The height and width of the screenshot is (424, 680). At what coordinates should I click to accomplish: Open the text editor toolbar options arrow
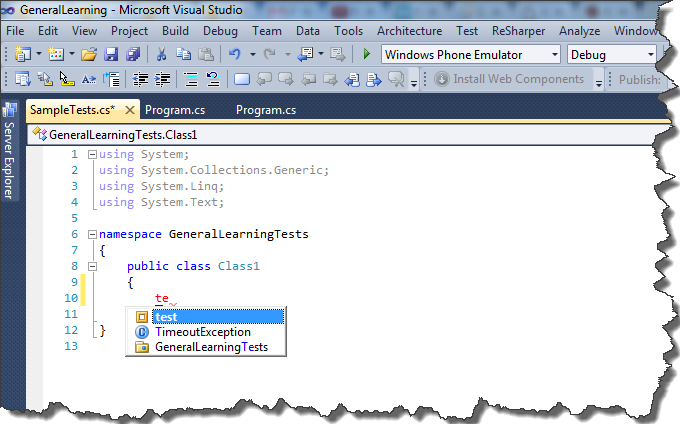coord(414,82)
